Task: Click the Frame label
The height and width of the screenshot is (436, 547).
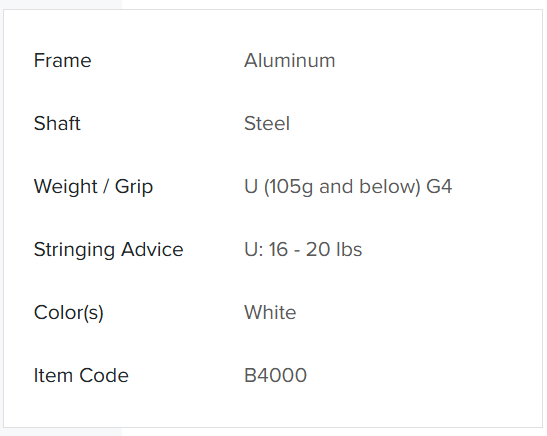Action: (x=62, y=60)
